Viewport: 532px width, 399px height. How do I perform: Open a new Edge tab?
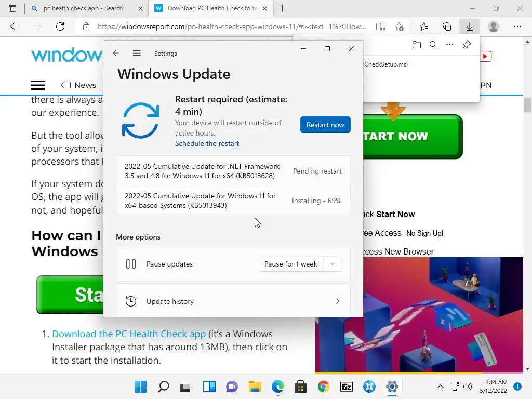pos(282,8)
